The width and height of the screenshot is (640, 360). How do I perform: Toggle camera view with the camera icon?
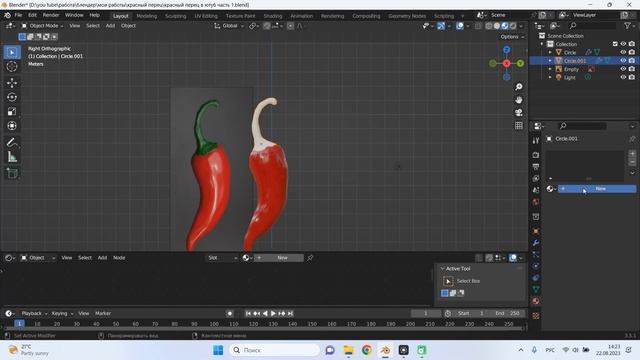[x=519, y=113]
